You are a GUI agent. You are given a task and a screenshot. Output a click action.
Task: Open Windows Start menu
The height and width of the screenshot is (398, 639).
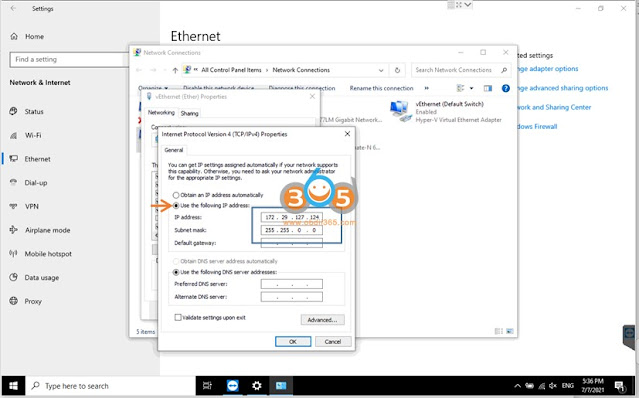pos(13,386)
